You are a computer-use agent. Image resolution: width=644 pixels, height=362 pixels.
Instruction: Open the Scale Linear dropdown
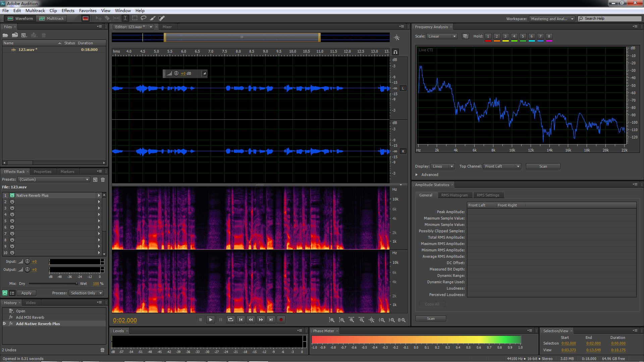pos(442,36)
